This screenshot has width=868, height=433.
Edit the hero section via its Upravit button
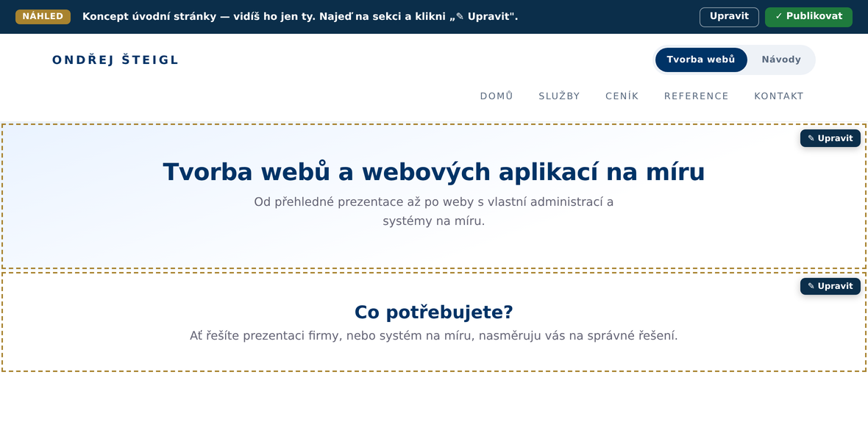(830, 138)
